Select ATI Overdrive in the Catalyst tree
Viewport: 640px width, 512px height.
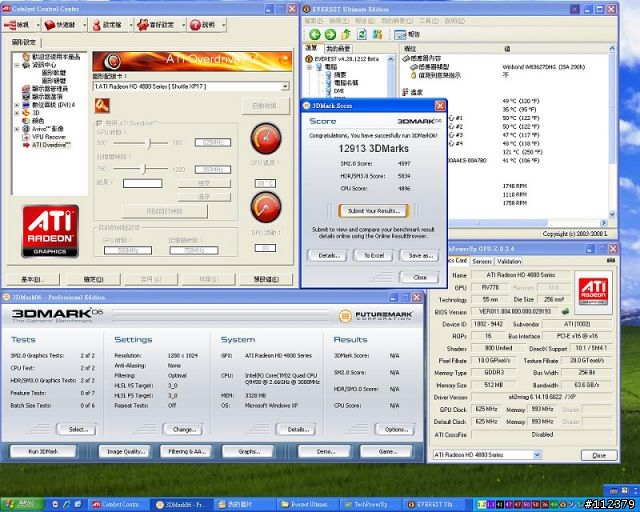click(x=47, y=145)
